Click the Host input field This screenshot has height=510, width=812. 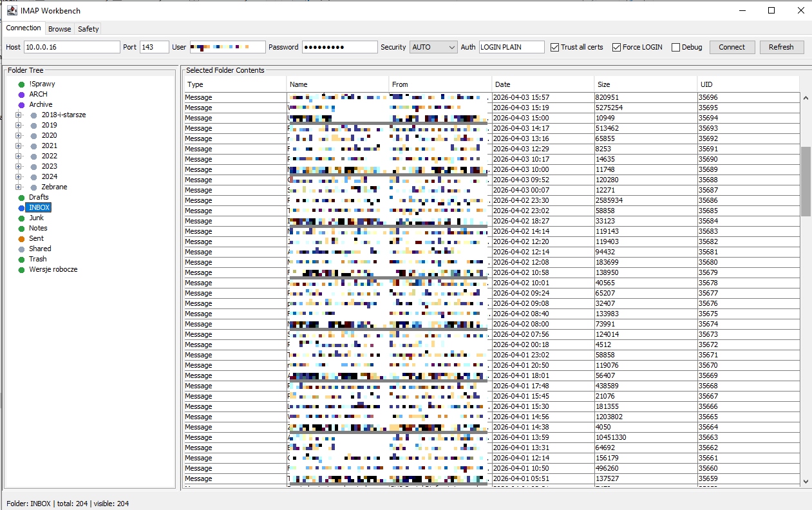[71, 47]
